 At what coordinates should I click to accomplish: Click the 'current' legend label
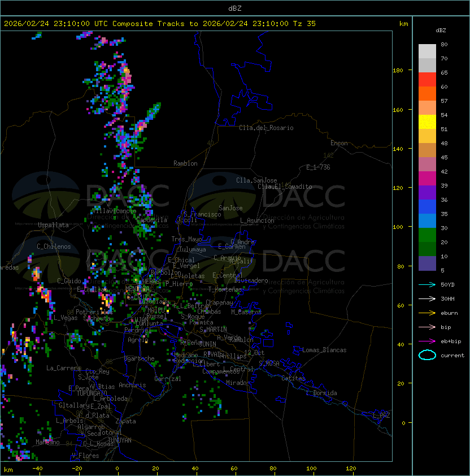point(452,356)
